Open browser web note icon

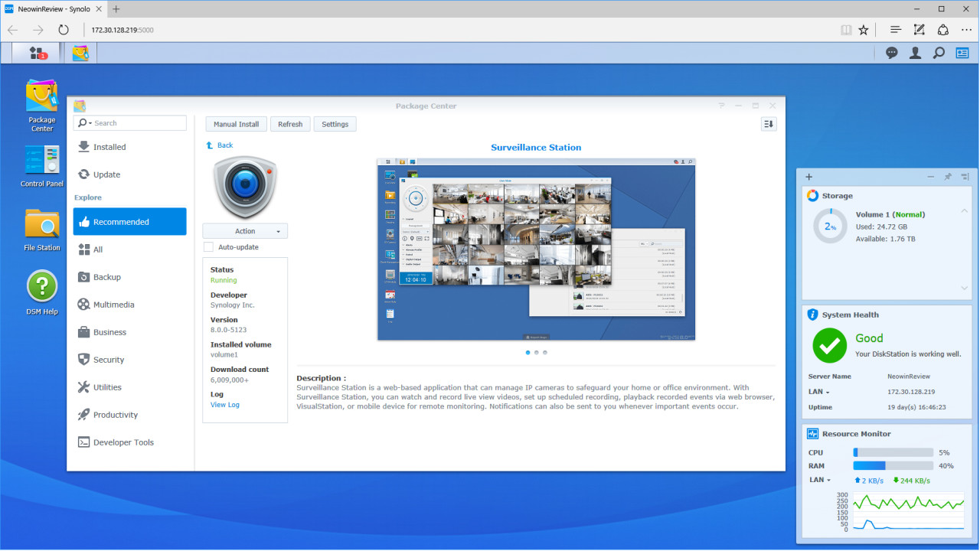pos(920,30)
